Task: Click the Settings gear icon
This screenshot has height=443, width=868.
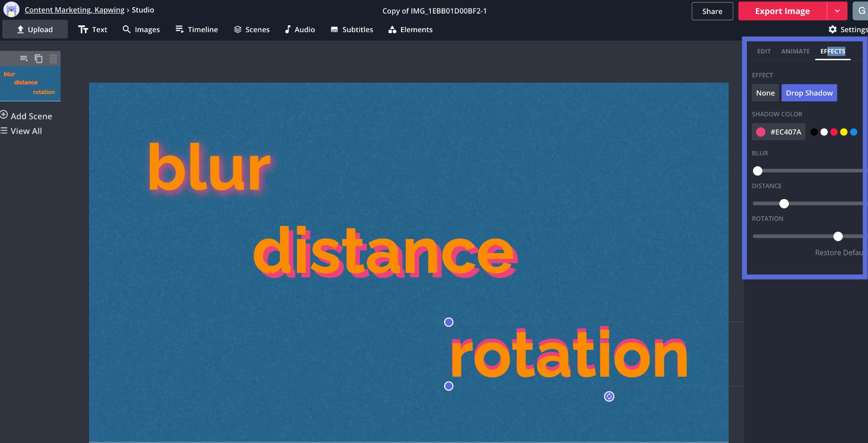Action: [x=832, y=29]
